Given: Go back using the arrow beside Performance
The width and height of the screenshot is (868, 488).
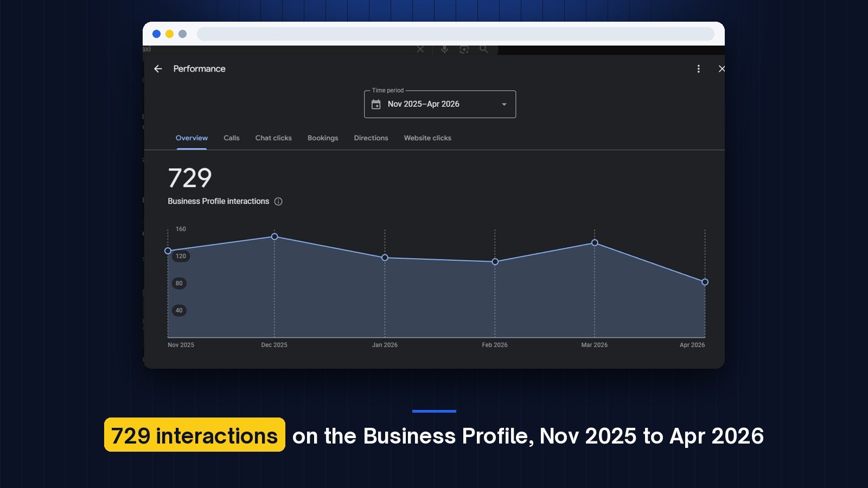Looking at the screenshot, I should click(x=158, y=69).
